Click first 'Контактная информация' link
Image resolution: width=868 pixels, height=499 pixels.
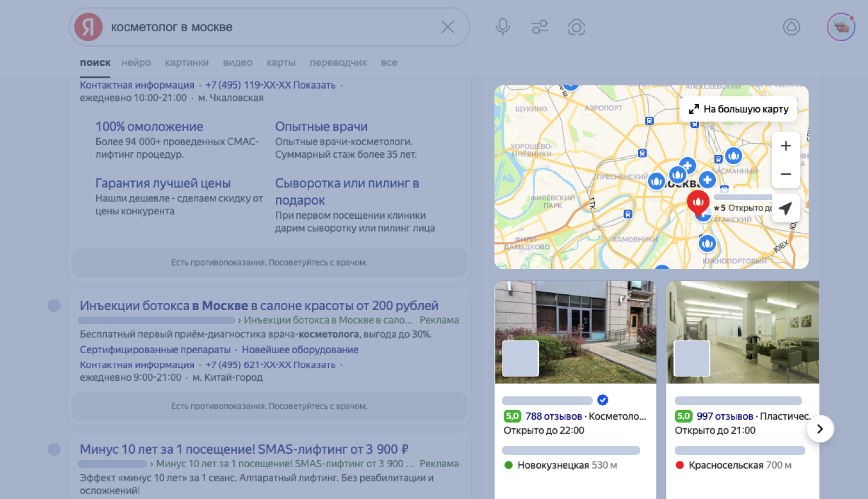pos(137,85)
